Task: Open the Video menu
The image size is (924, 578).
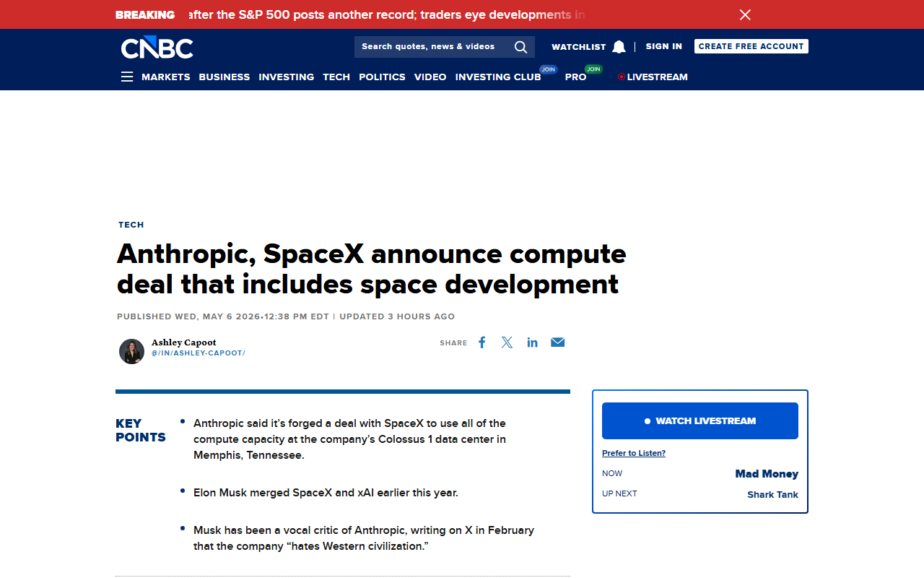Action: [x=430, y=77]
